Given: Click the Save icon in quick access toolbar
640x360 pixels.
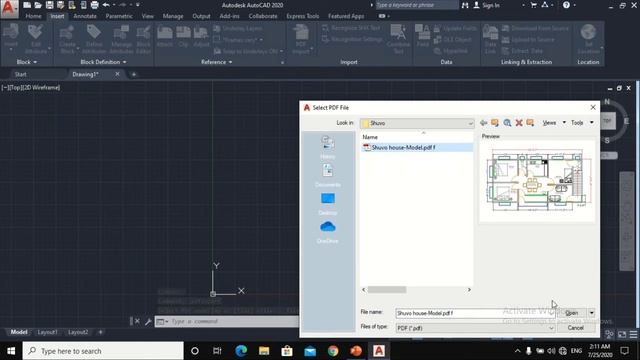Looking at the screenshot, I should (x=49, y=5).
